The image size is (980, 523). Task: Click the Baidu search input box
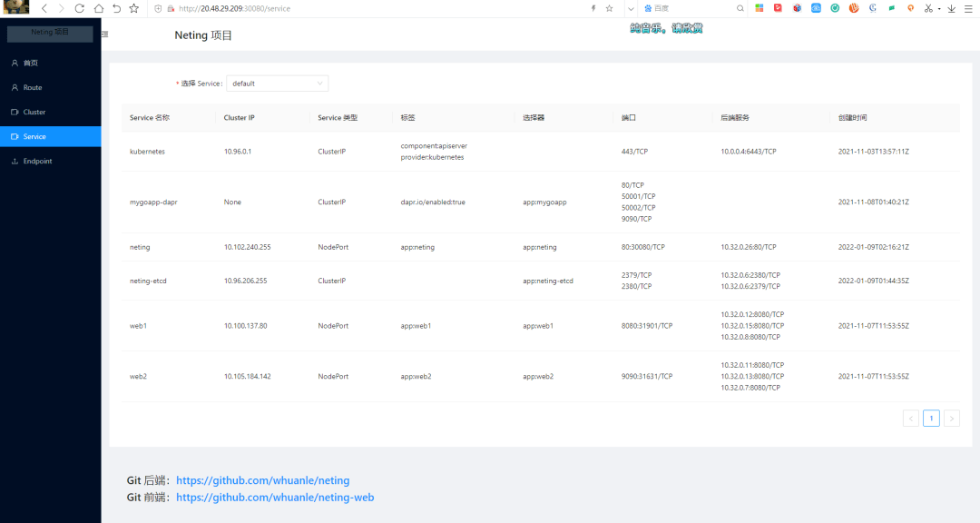click(694, 8)
